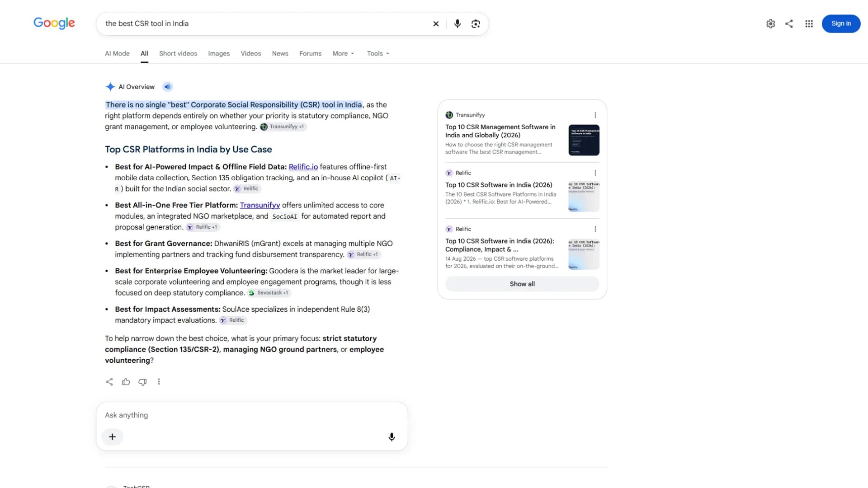868x488 pixels.
Task: Listen to AI Overview speaker icon
Action: coord(168,87)
